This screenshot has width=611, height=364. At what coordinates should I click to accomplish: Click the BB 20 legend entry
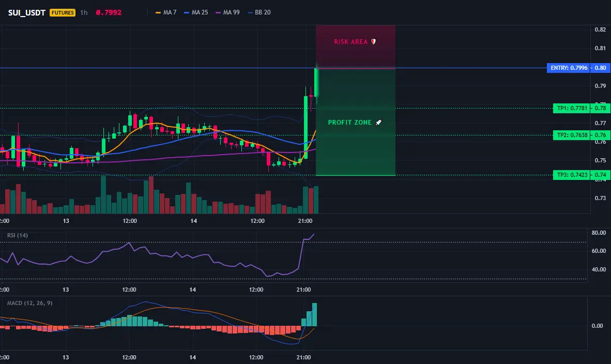tap(259, 12)
